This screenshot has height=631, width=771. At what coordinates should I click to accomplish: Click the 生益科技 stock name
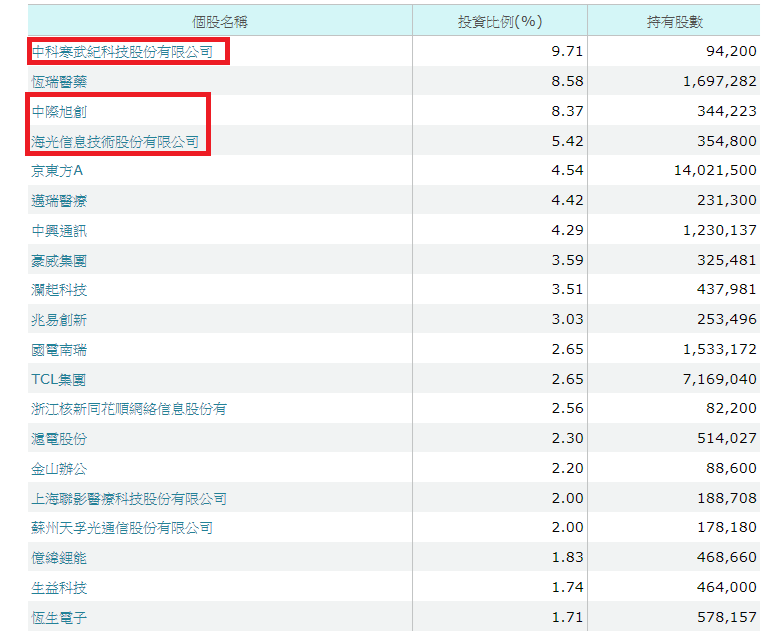click(x=59, y=588)
